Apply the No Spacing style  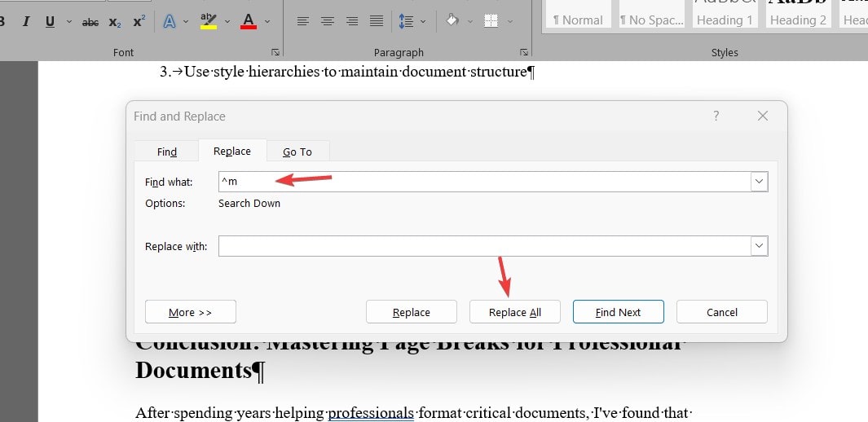click(x=651, y=15)
